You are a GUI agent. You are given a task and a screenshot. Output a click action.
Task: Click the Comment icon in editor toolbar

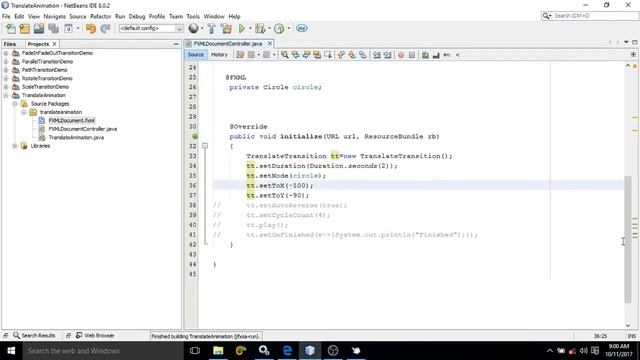tap(425, 55)
